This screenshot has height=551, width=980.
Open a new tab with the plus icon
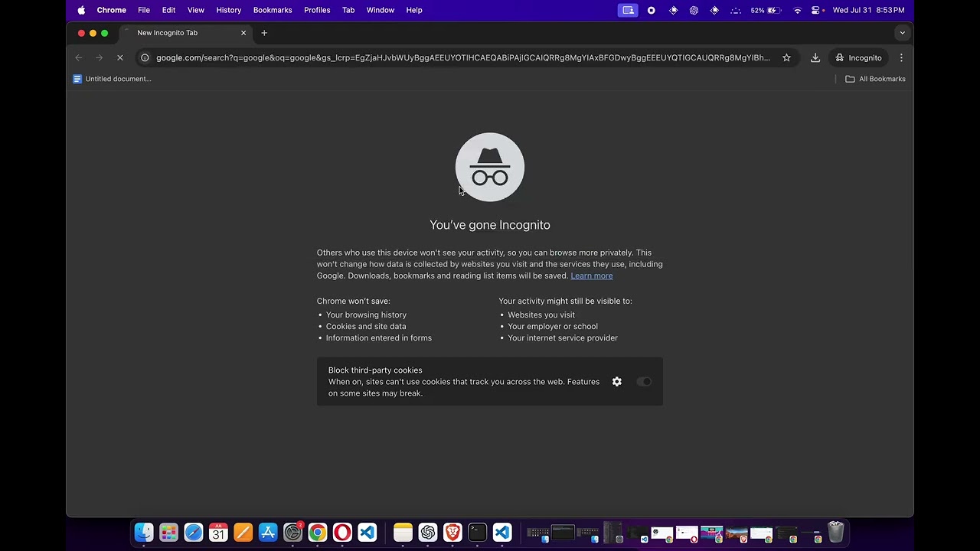pyautogui.click(x=264, y=33)
